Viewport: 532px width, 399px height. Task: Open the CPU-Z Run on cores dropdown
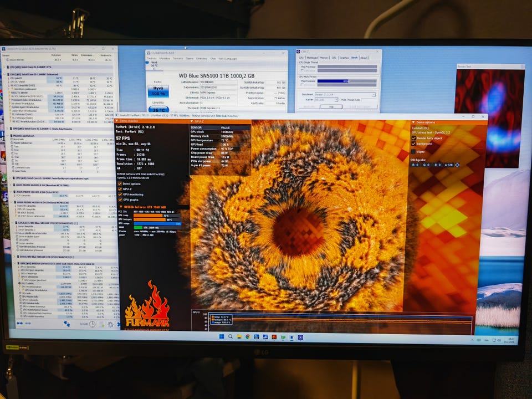(326, 100)
